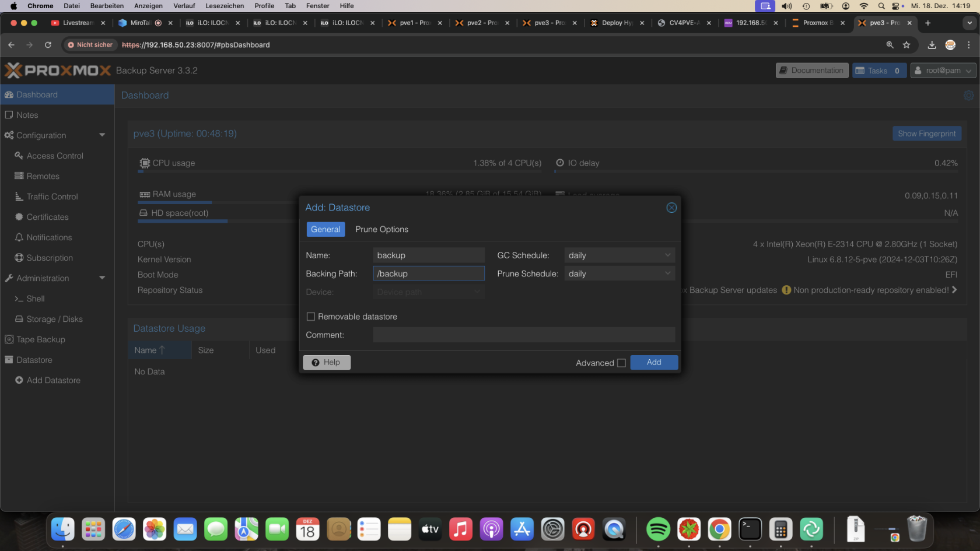This screenshot has width=980, height=551.
Task: Open the Verlauf menu
Action: [184, 6]
